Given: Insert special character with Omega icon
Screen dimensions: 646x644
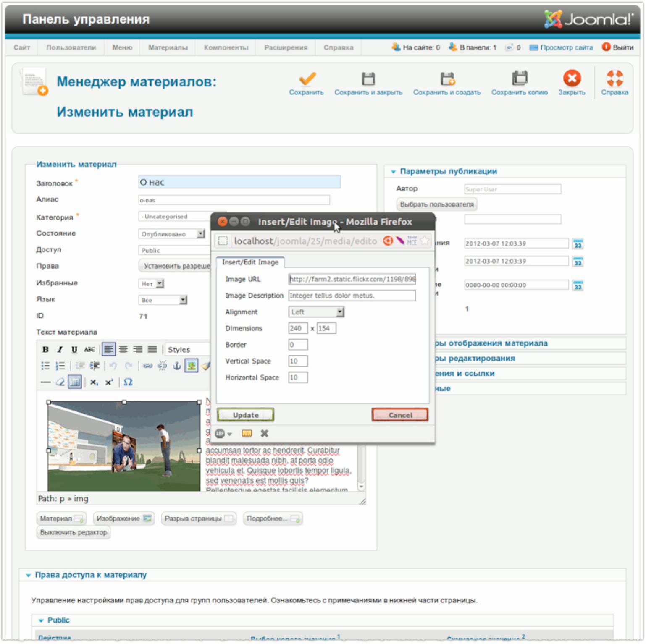Looking at the screenshot, I should [x=128, y=382].
